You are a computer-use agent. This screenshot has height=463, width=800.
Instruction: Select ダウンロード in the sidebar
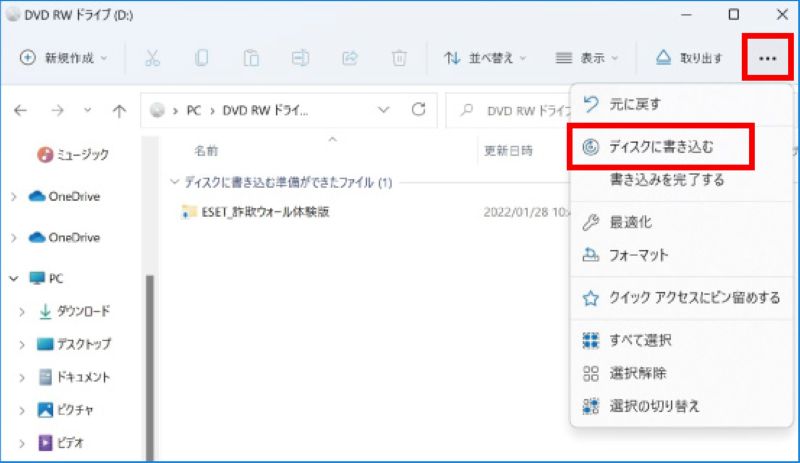click(x=74, y=311)
